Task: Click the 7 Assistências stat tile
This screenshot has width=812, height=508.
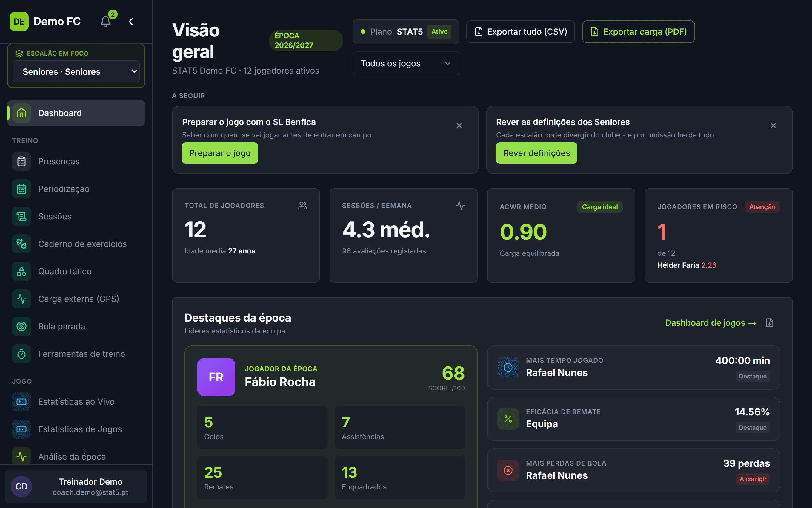Action: click(x=400, y=427)
